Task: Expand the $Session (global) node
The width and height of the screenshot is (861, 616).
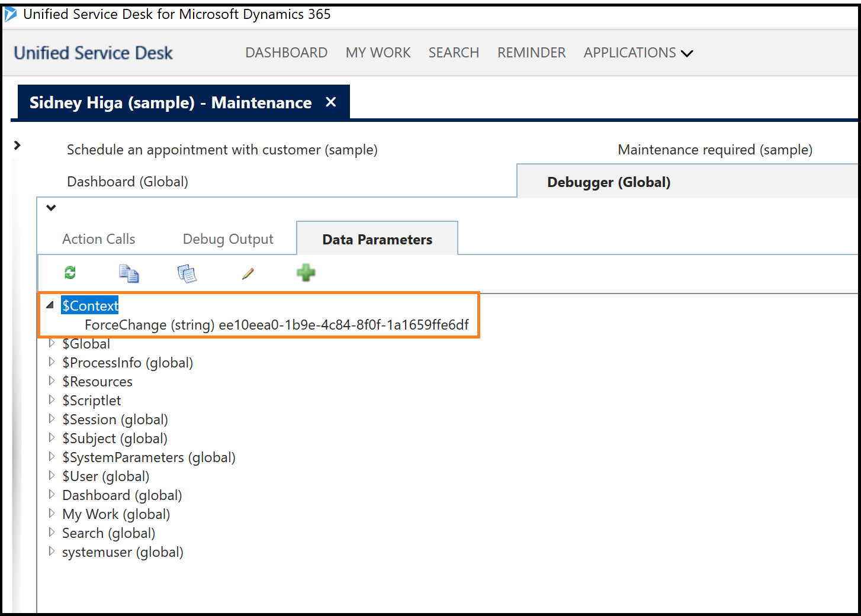Action: coord(52,419)
